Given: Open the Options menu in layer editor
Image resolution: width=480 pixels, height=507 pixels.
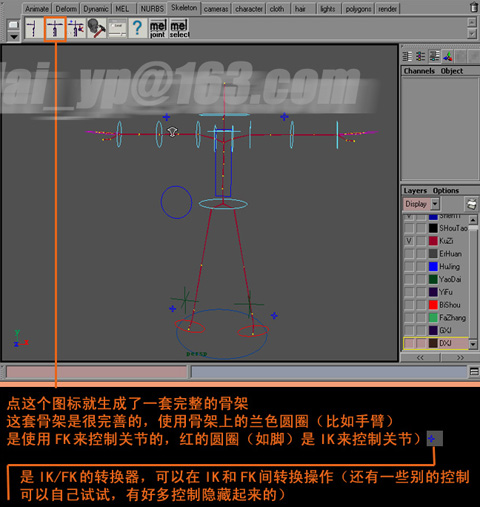Looking at the screenshot, I should pyautogui.click(x=446, y=191).
